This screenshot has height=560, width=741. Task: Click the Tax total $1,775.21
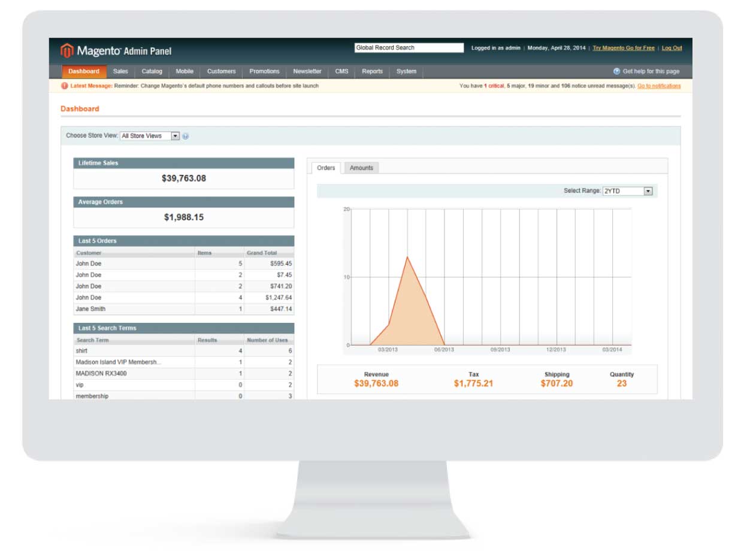[473, 383]
